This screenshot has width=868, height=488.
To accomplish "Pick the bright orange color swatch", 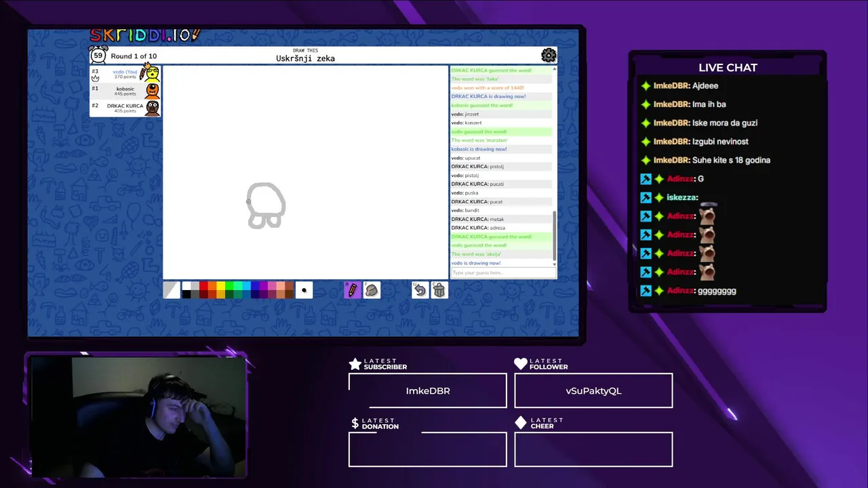I will tap(212, 285).
